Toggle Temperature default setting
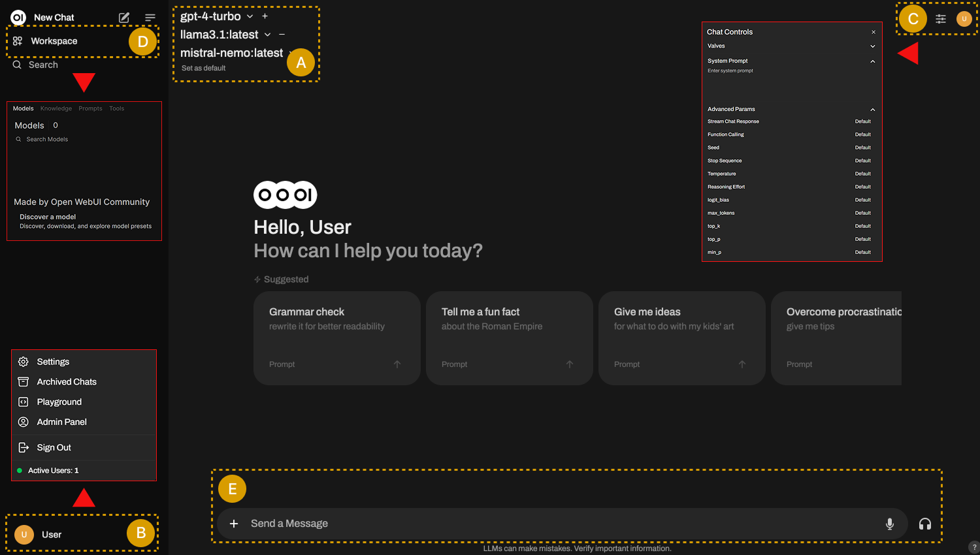Image resolution: width=980 pixels, height=555 pixels. click(862, 174)
